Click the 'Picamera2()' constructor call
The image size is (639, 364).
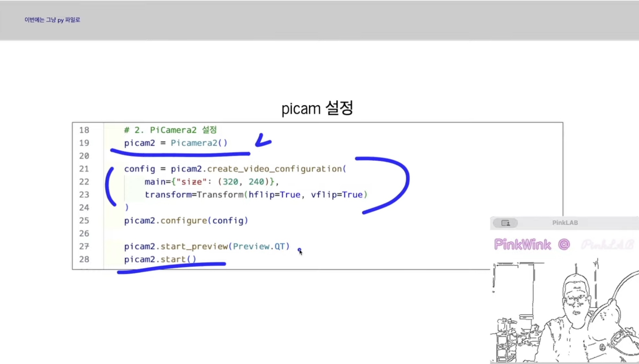pos(199,143)
